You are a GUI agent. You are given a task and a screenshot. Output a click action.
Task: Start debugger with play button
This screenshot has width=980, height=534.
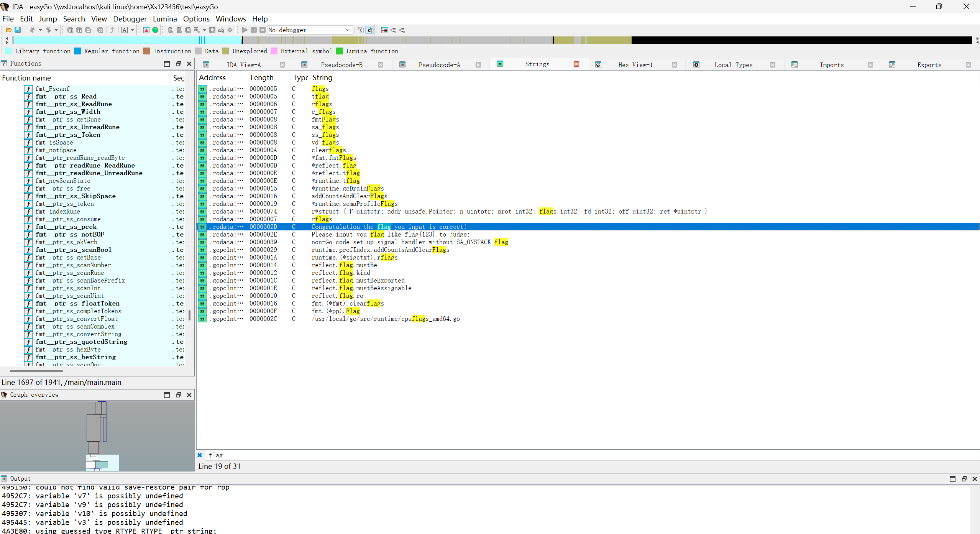click(245, 30)
